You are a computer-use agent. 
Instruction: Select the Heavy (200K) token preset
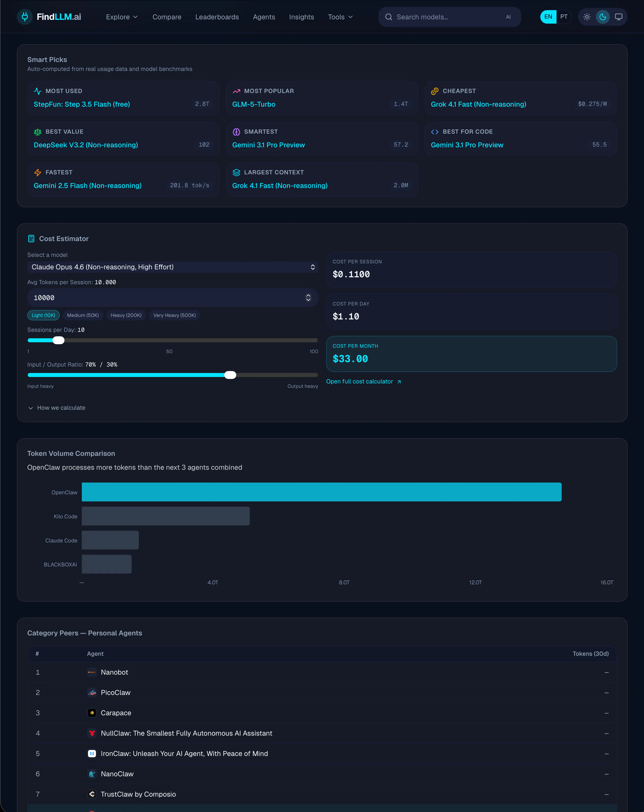(x=126, y=315)
